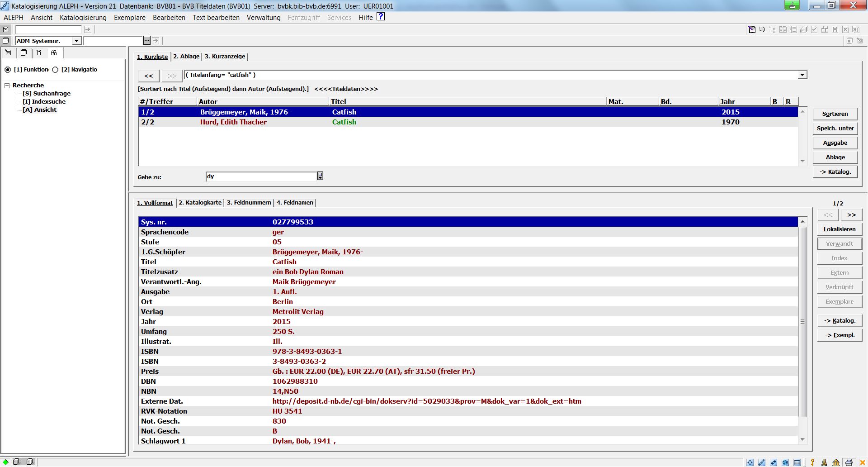Open the ADM-Systemnr. dropdown
This screenshot has height=467, width=868.
tap(76, 41)
